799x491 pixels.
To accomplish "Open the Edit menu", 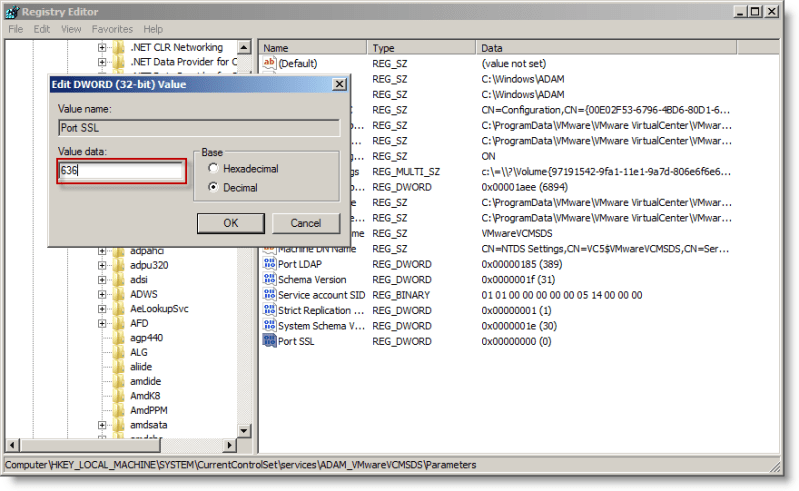I will (42, 30).
